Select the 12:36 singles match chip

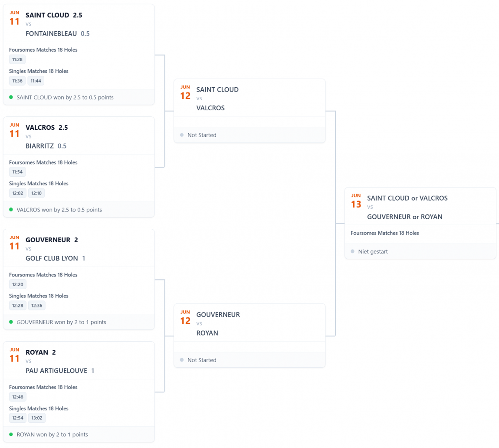36,306
